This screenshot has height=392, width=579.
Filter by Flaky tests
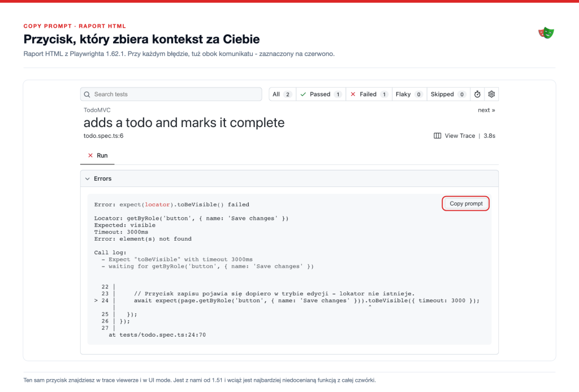[x=409, y=94]
